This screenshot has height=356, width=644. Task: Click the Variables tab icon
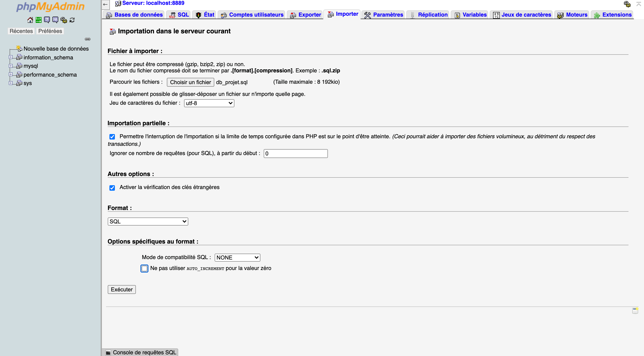click(x=456, y=15)
